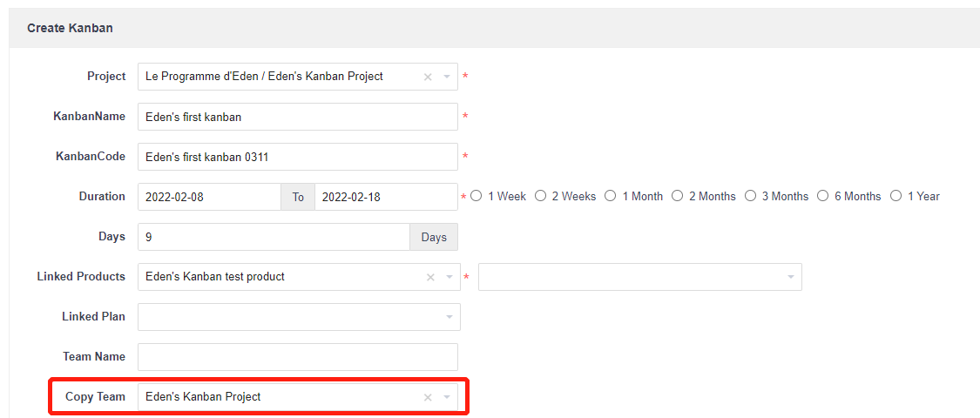This screenshot has width=980, height=418.
Task: Open the Linked Plan dropdown
Action: (x=449, y=317)
